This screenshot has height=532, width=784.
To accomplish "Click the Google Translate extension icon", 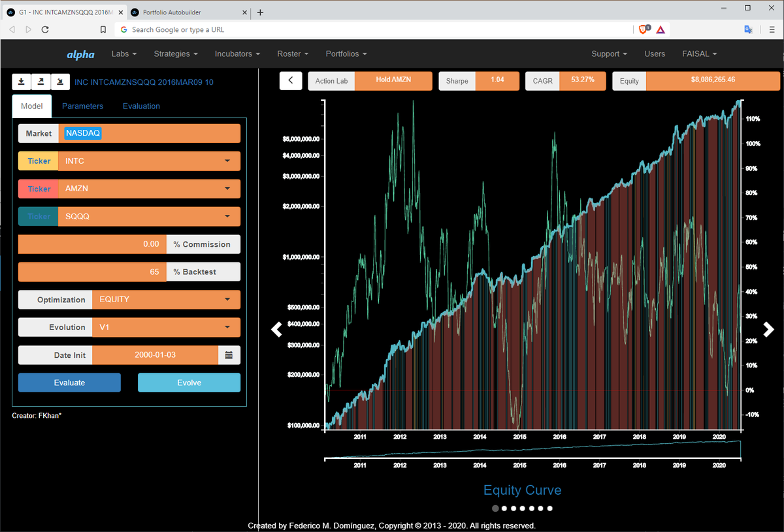I will coord(749,29).
